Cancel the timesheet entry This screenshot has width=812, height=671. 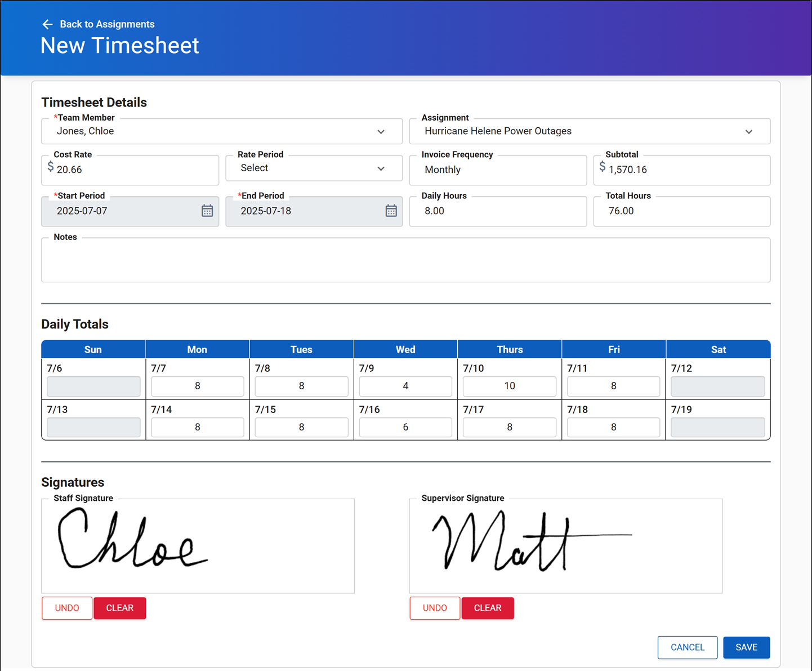tap(688, 647)
